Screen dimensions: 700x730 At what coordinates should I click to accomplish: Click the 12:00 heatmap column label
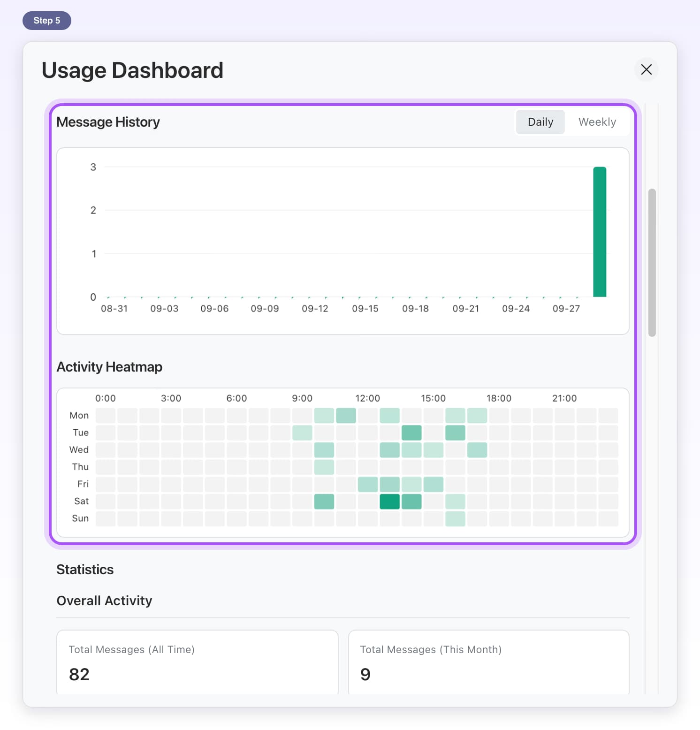click(367, 398)
